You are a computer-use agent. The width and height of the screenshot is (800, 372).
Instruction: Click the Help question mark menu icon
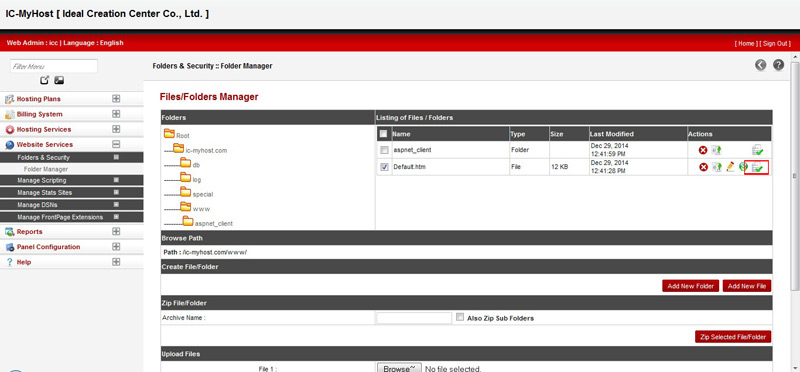9,262
